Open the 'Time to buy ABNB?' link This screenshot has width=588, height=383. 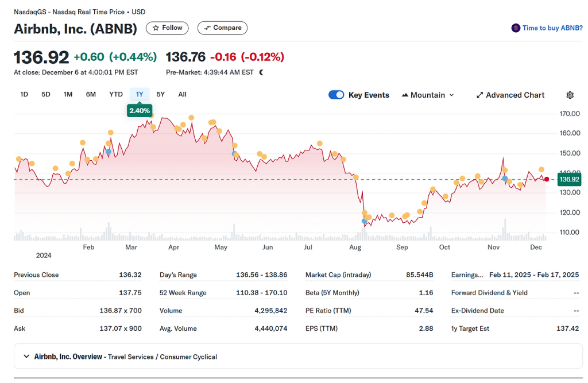click(x=552, y=28)
